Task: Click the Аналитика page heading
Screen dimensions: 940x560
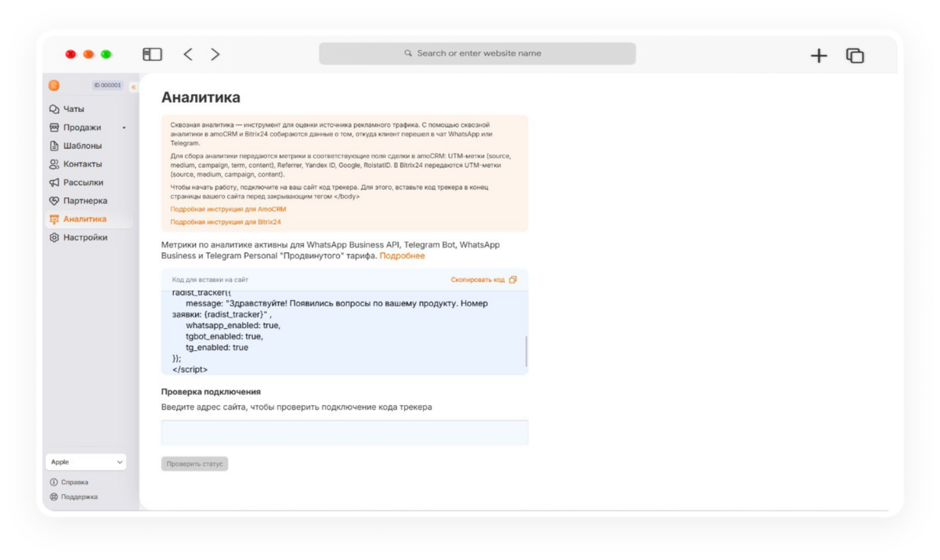Action: pyautogui.click(x=201, y=98)
